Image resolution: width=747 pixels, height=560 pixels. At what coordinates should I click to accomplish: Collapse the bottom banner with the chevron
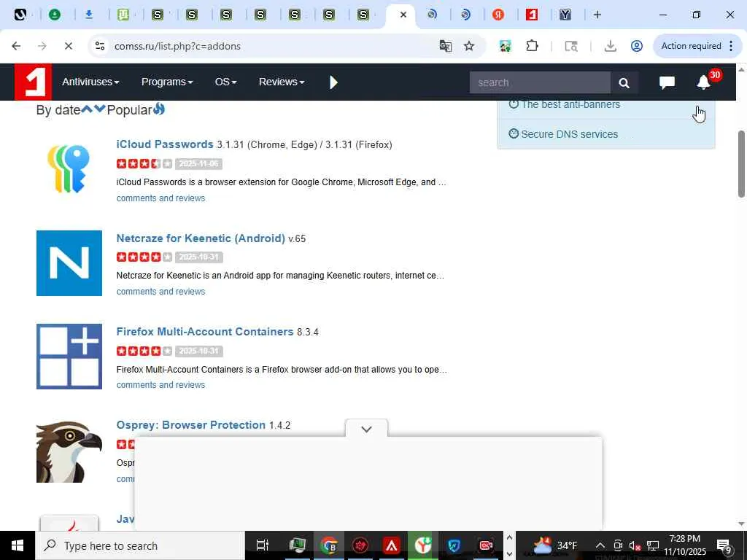point(366,429)
